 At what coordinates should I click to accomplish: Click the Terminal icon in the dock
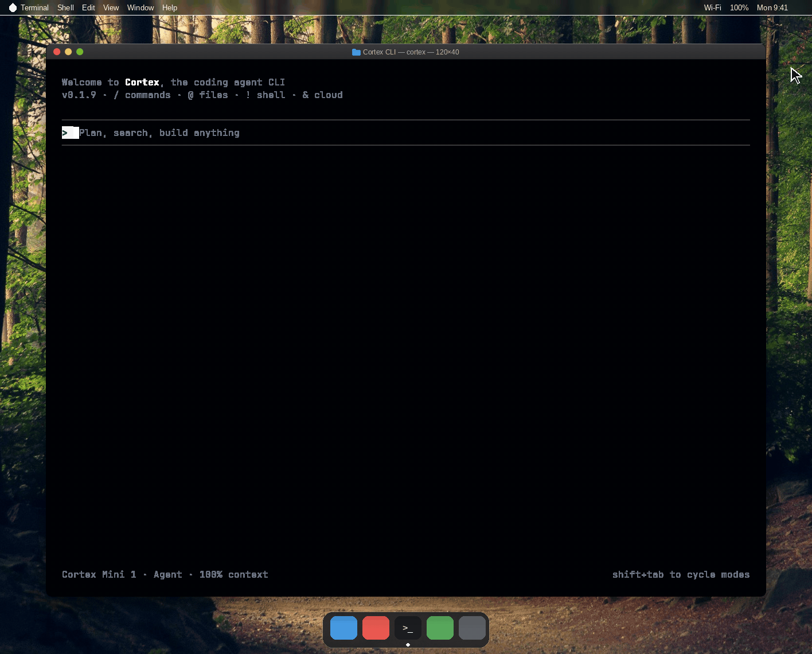408,628
